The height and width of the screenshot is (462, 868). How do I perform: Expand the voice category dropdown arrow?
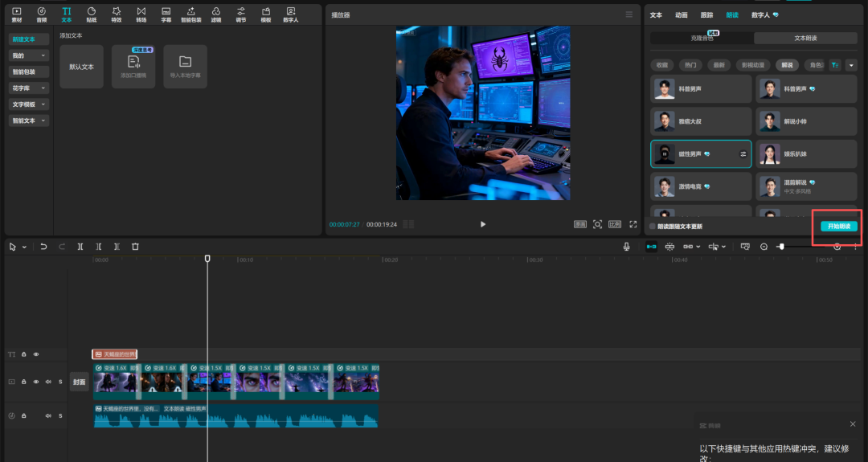[851, 65]
